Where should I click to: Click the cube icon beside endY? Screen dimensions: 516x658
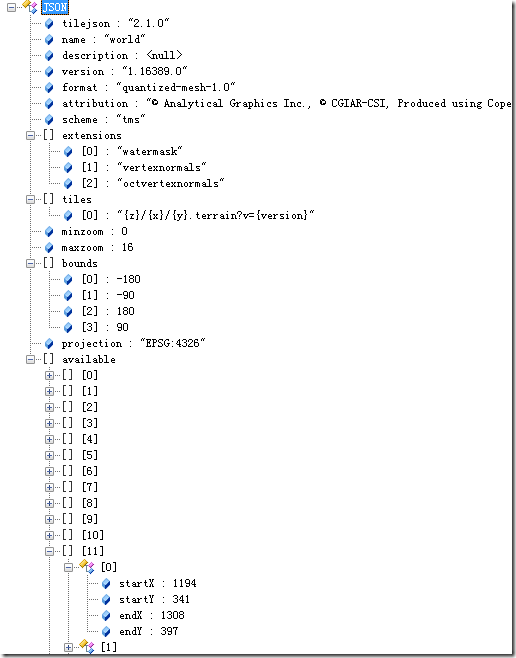(x=106, y=631)
